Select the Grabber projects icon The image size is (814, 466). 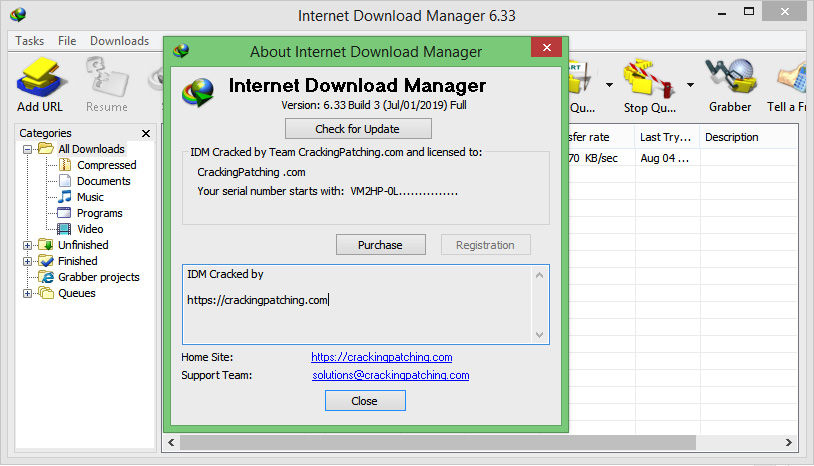[46, 277]
